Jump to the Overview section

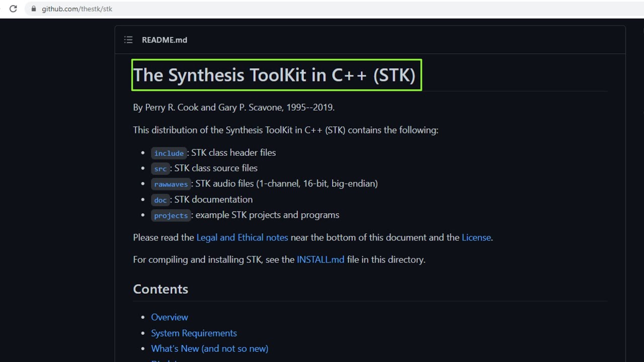pyautogui.click(x=170, y=317)
